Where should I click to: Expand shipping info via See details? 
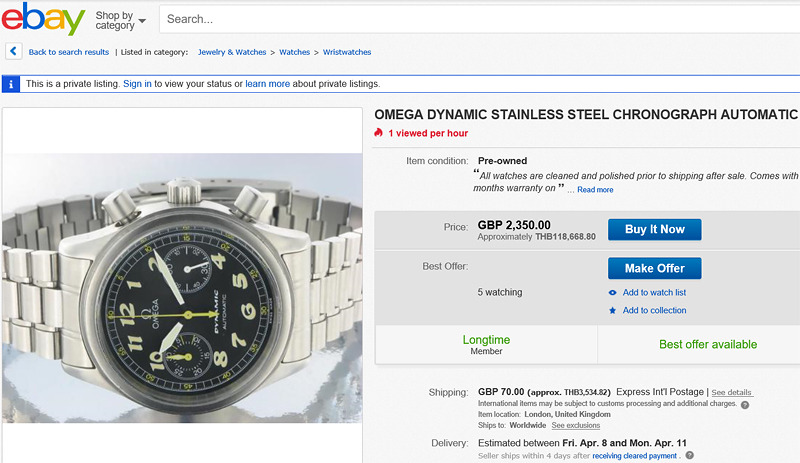pos(731,392)
